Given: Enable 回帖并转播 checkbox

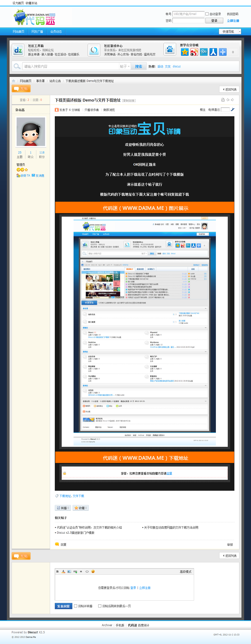Looking at the screenshot, I should 75,606.
